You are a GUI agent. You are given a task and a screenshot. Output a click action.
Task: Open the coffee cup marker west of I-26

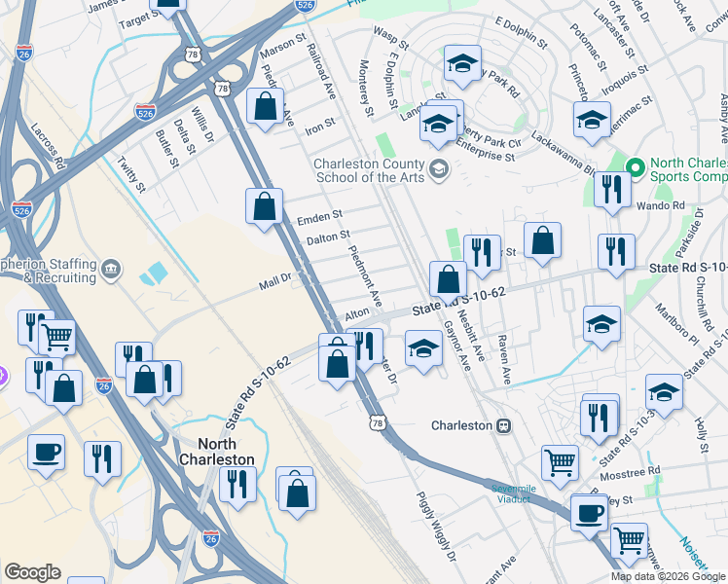[x=46, y=454]
